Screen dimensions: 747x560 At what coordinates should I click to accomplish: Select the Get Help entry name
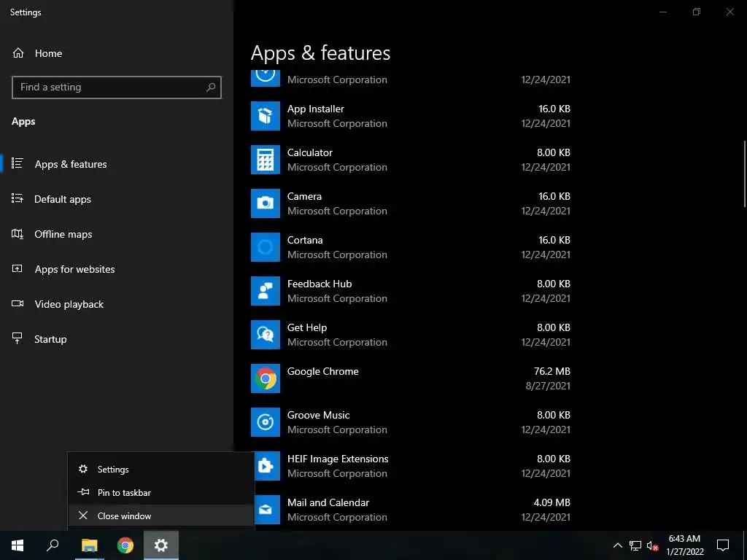coord(307,327)
